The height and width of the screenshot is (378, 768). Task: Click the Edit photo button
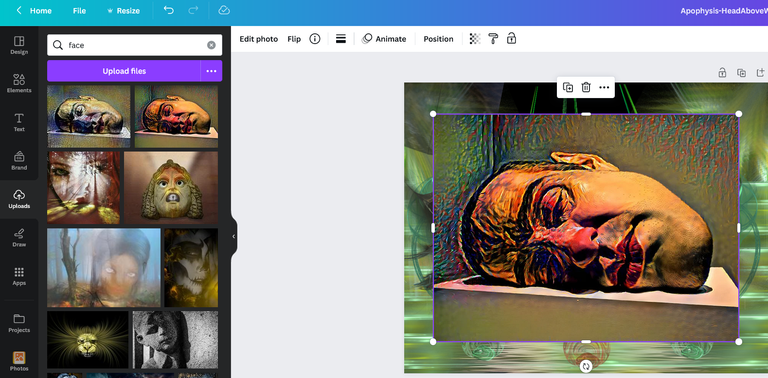259,39
